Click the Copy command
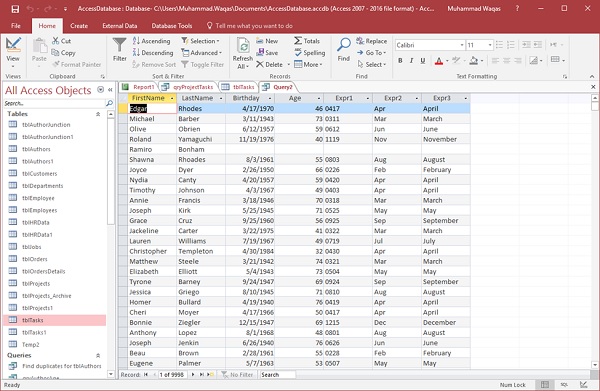This screenshot has width=600, height=391. (64, 53)
